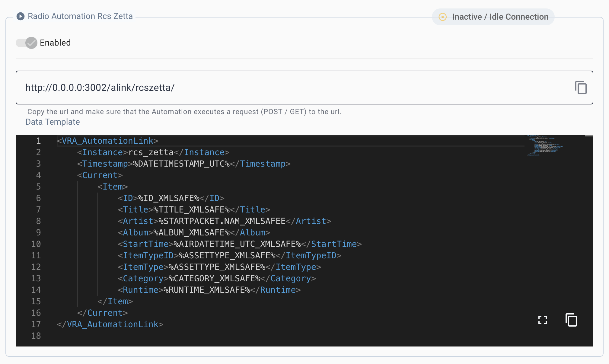Open the code editor in fullscreen
609x364 pixels.
pos(543,320)
